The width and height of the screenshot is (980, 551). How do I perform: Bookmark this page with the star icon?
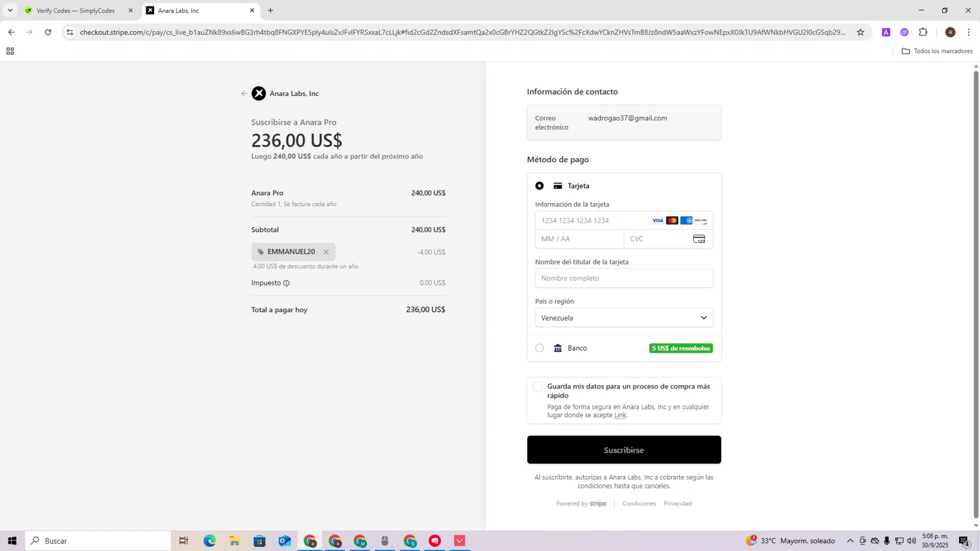(x=860, y=32)
